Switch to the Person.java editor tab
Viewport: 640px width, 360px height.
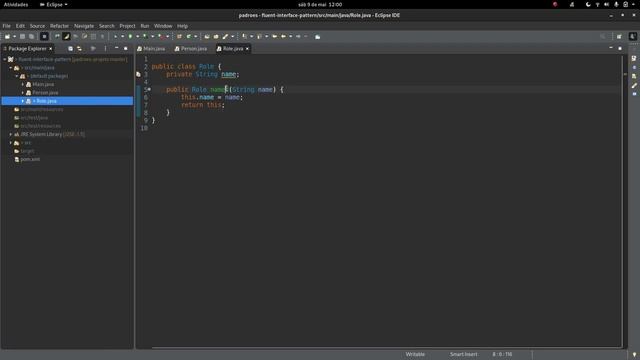pyautogui.click(x=191, y=49)
